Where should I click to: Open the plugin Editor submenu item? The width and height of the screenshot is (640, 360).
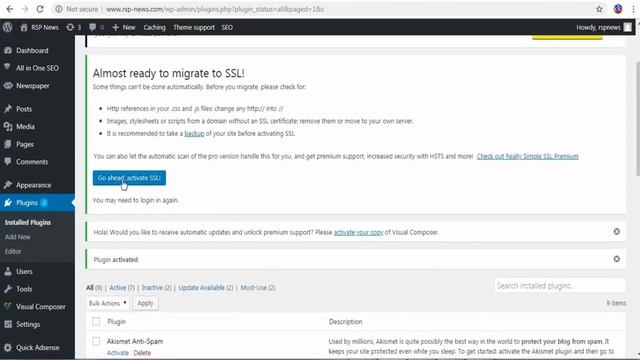[13, 251]
